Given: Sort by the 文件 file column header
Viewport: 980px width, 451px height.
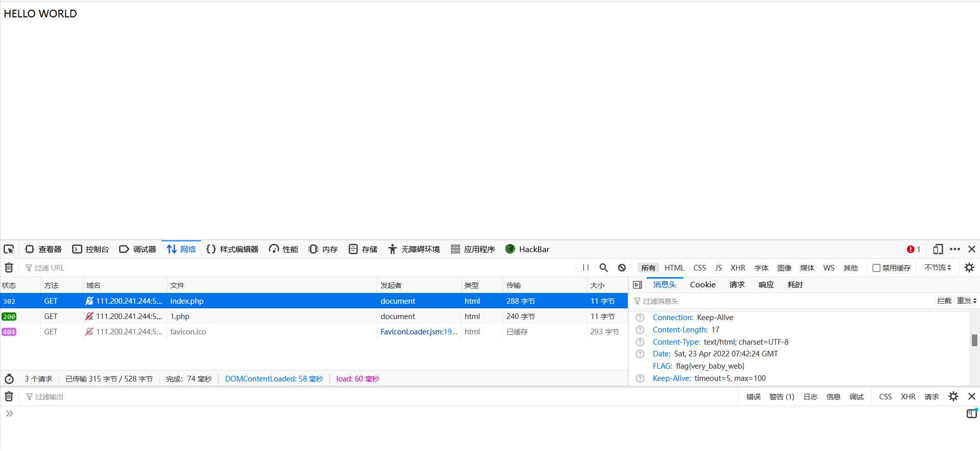Looking at the screenshot, I should click(x=272, y=285).
